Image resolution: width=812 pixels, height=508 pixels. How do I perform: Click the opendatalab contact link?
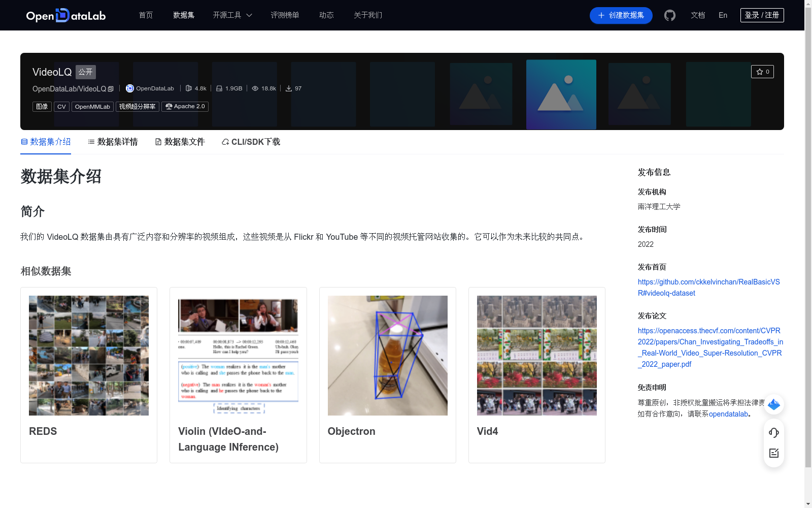click(729, 414)
